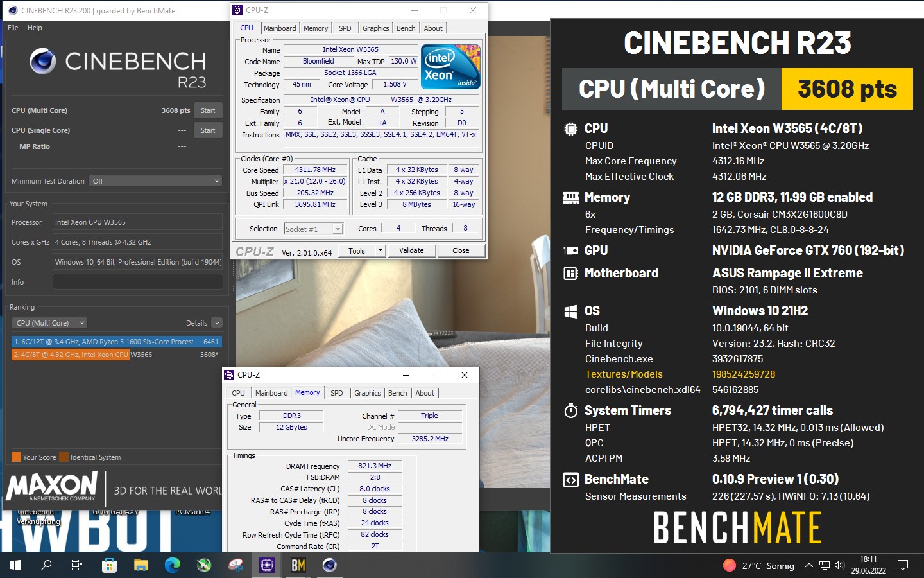Image resolution: width=924 pixels, height=578 pixels.
Task: Open Task View from the taskbar
Action: (x=77, y=565)
